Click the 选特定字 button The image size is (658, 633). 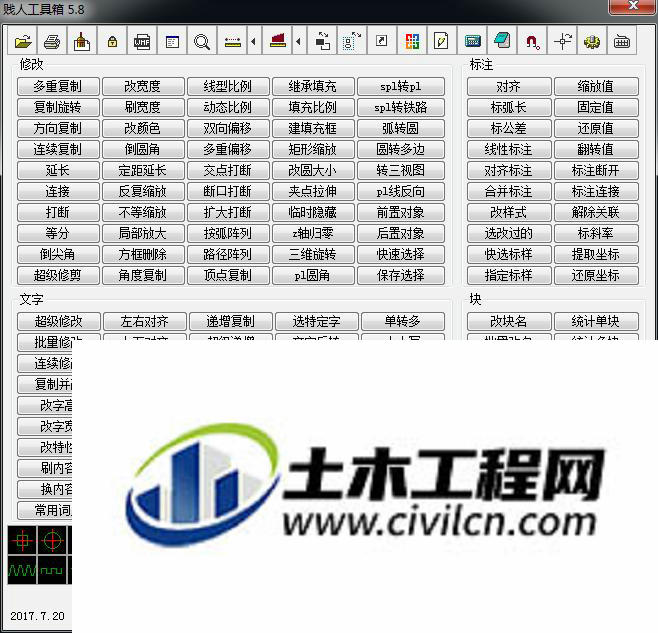317,322
